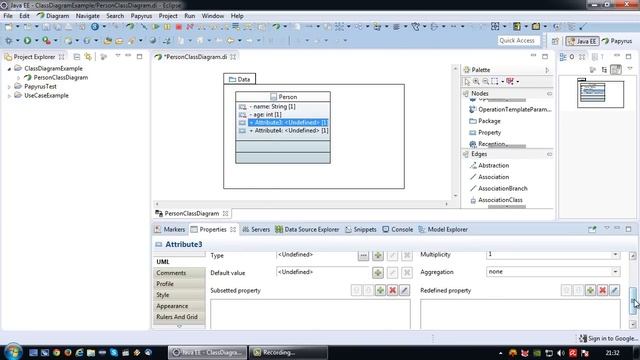This screenshot has width=640, height=360.
Task: Click the green Run button in toolbar
Action: coord(27,40)
